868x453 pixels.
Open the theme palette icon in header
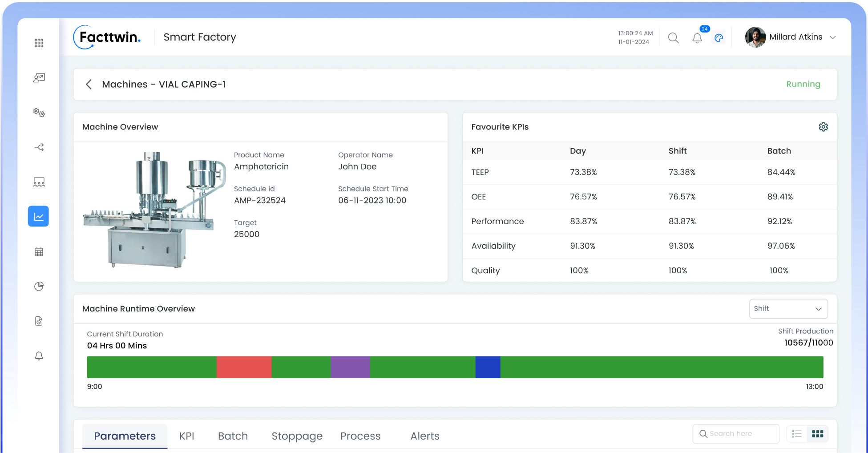[719, 38]
